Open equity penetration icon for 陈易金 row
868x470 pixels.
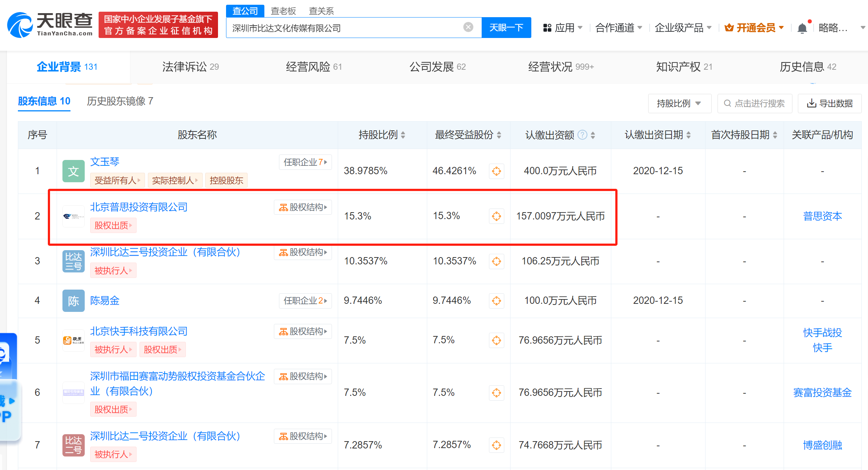tap(496, 301)
